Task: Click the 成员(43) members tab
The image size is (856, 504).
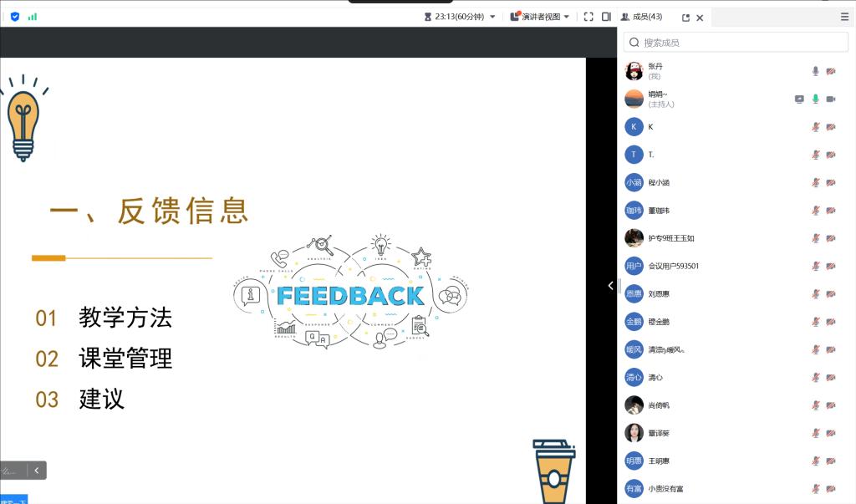Action: tap(641, 17)
